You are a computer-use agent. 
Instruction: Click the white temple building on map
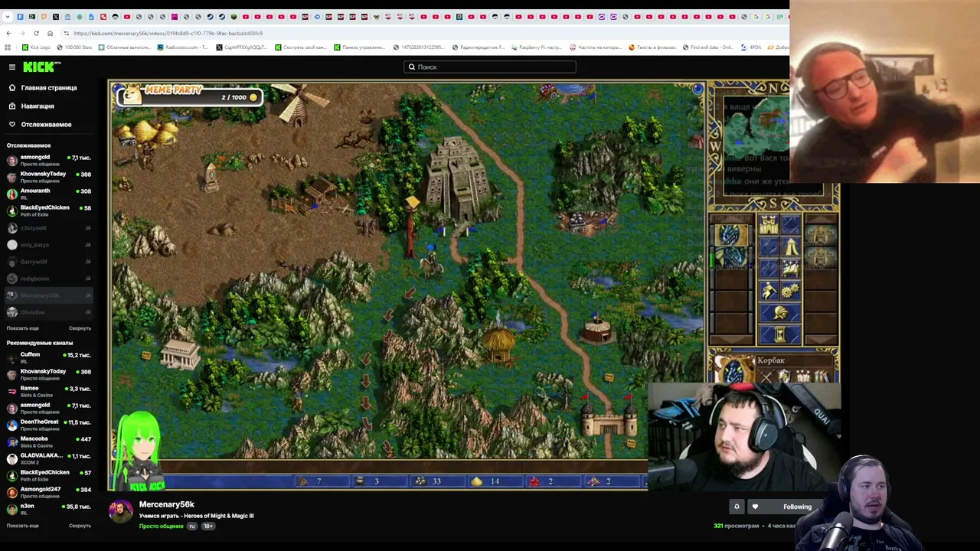click(181, 355)
